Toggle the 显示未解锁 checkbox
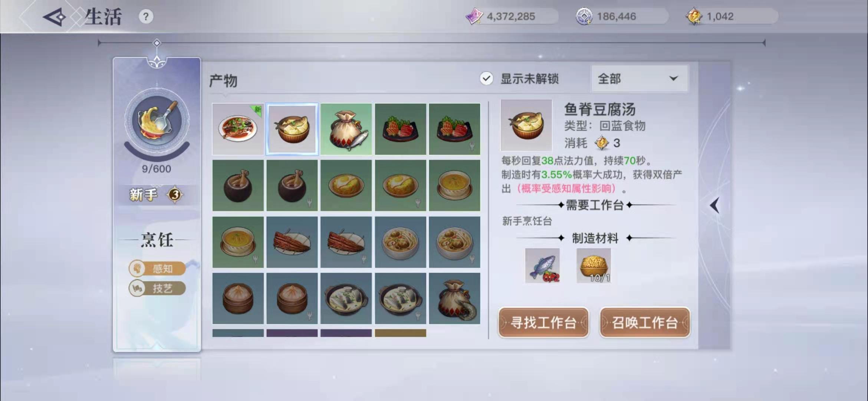Image resolution: width=868 pixels, height=401 pixels. coord(486,79)
